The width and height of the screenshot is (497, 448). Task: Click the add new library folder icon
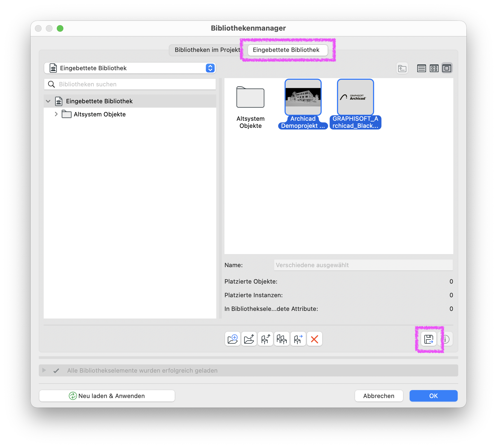(233, 339)
